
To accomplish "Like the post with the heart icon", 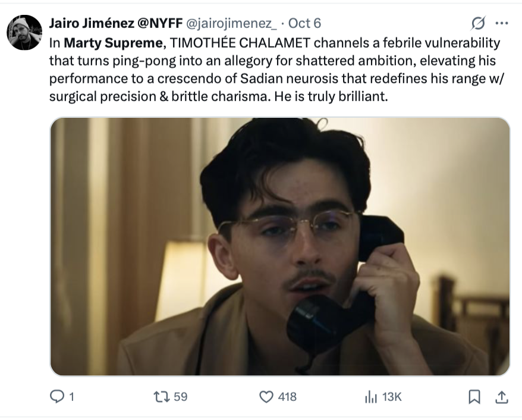I will tap(266, 396).
